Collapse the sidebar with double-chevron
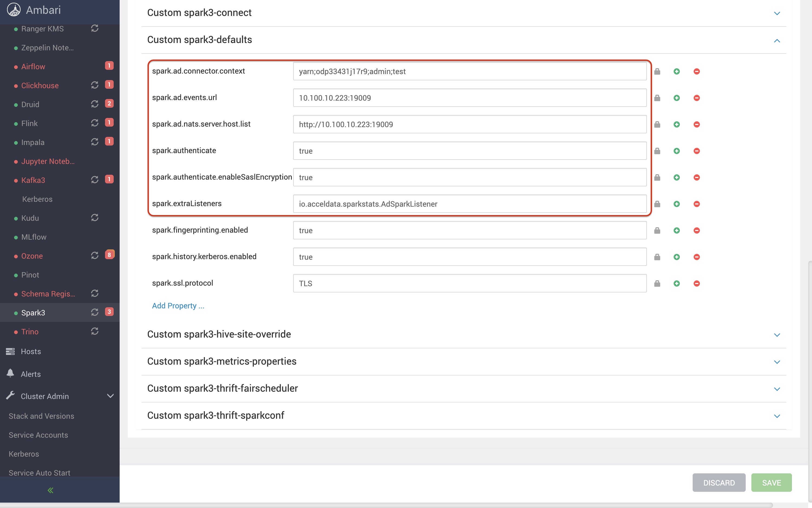 point(50,490)
